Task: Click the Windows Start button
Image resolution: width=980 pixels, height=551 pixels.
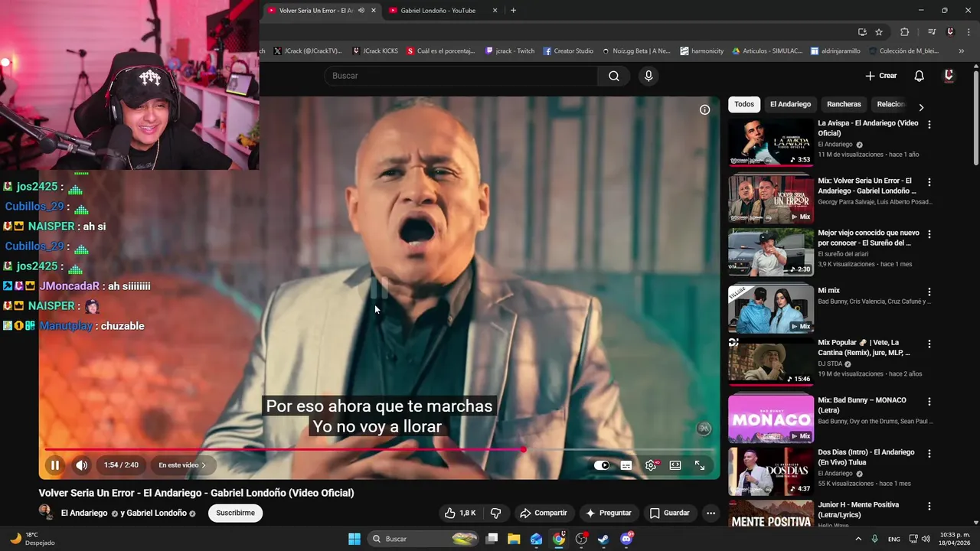Action: [354, 539]
